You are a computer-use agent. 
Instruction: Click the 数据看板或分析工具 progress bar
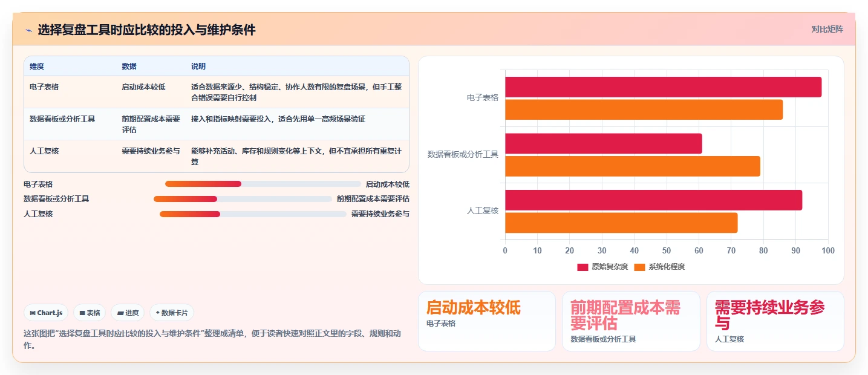(243, 199)
